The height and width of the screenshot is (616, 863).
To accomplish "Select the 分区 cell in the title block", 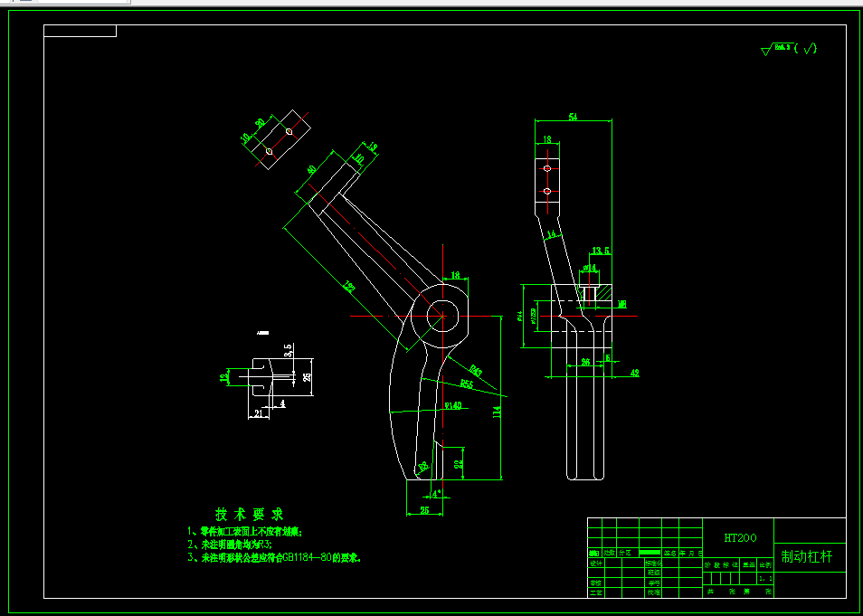I will pyautogui.click(x=628, y=553).
